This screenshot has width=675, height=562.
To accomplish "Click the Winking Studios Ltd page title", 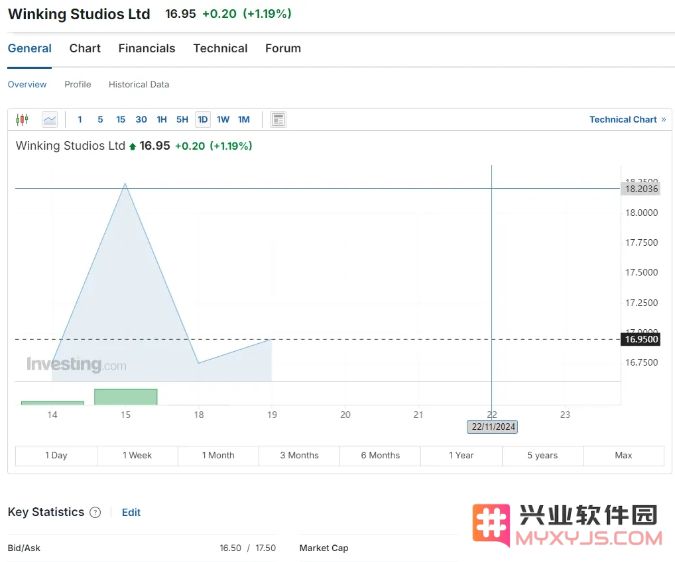I will pyautogui.click(x=79, y=14).
